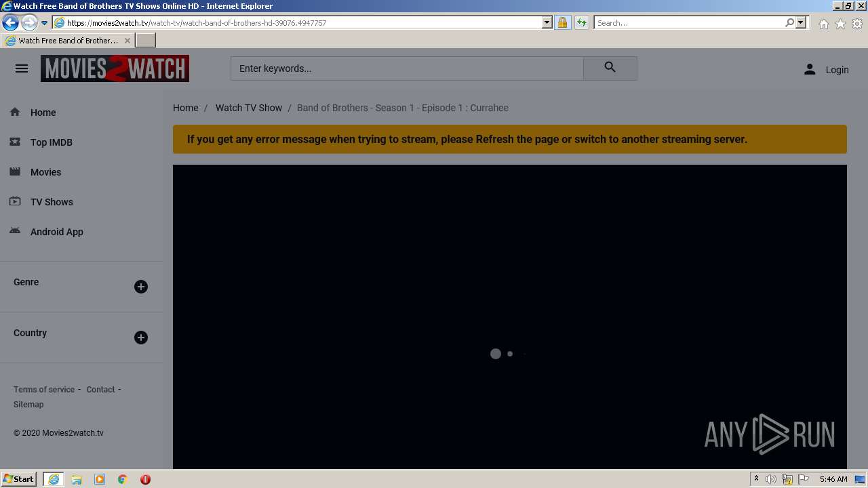The width and height of the screenshot is (868, 488).
Task: Open Top IMDB in sidebar
Action: 52,142
